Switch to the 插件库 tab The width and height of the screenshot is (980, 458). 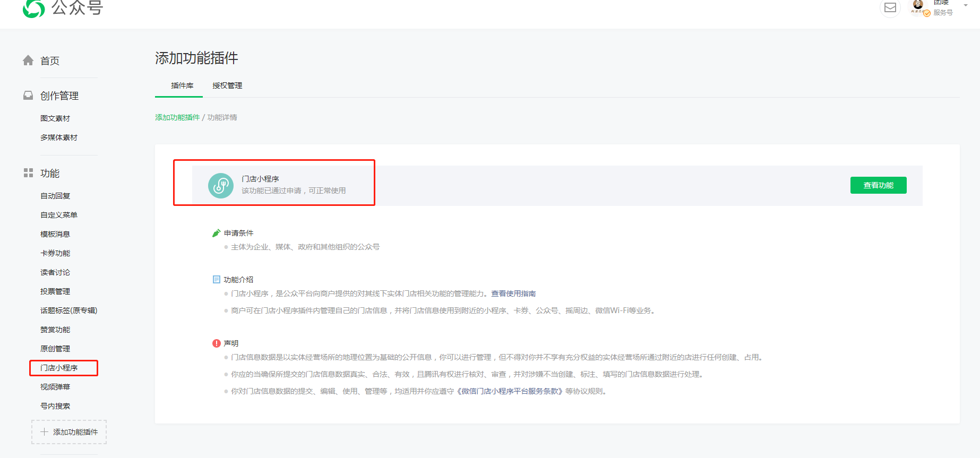[x=182, y=85]
